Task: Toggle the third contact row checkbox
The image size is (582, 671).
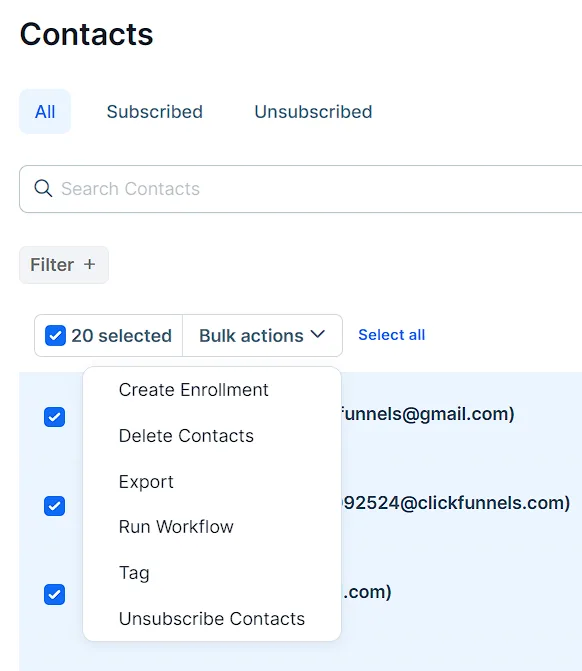Action: click(x=54, y=594)
